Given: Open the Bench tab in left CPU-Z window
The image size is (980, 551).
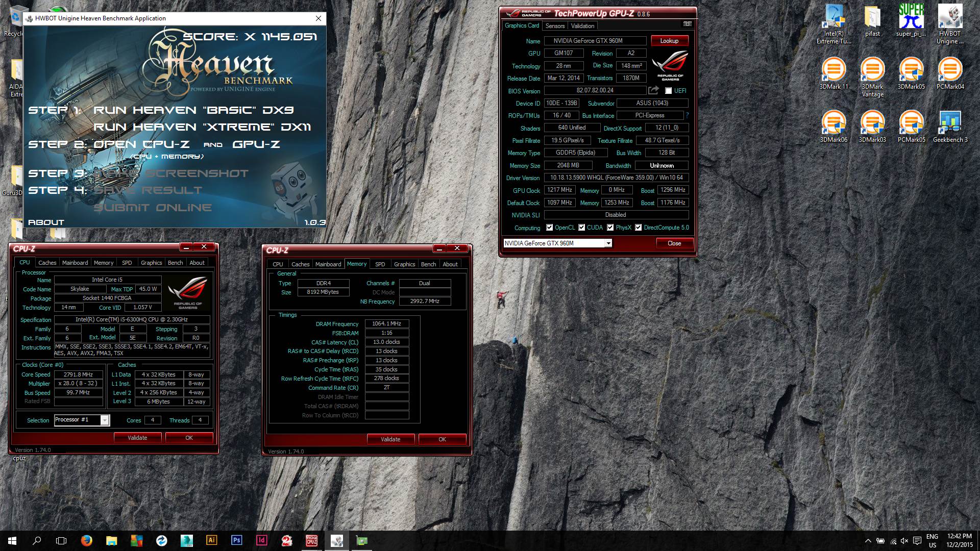Looking at the screenshot, I should click(x=175, y=263).
